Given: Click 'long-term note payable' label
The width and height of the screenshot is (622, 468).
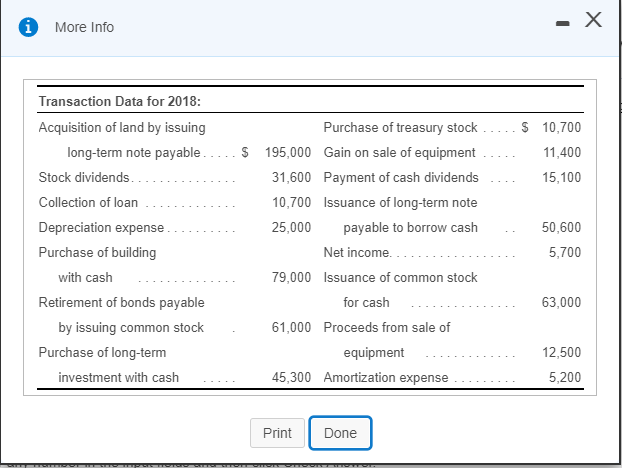Looking at the screenshot, I should [x=134, y=153].
